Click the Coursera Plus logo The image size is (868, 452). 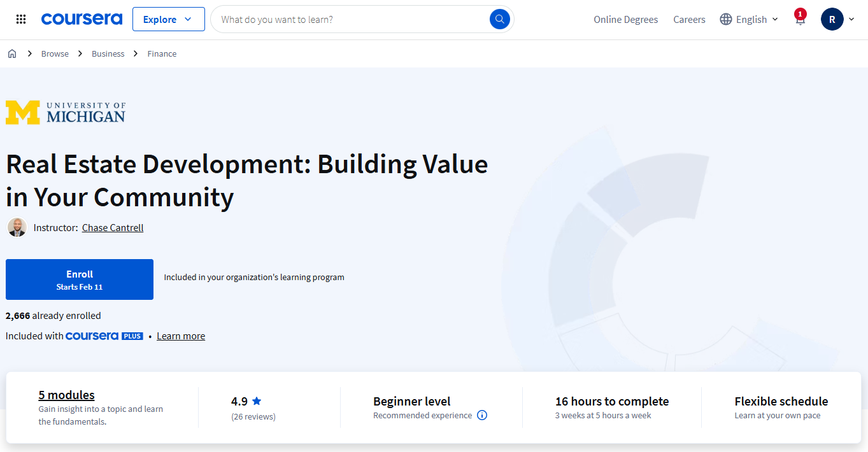click(x=104, y=335)
